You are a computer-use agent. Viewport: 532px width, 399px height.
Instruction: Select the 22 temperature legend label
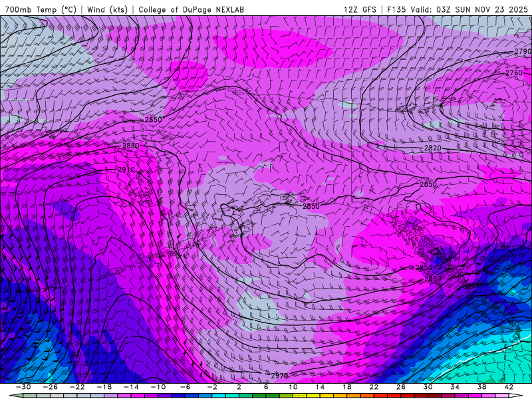pyautogui.click(x=374, y=387)
